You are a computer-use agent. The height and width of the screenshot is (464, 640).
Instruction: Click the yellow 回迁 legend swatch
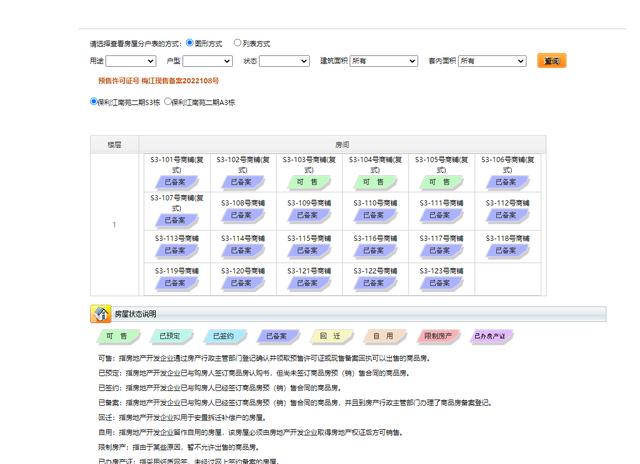click(331, 336)
